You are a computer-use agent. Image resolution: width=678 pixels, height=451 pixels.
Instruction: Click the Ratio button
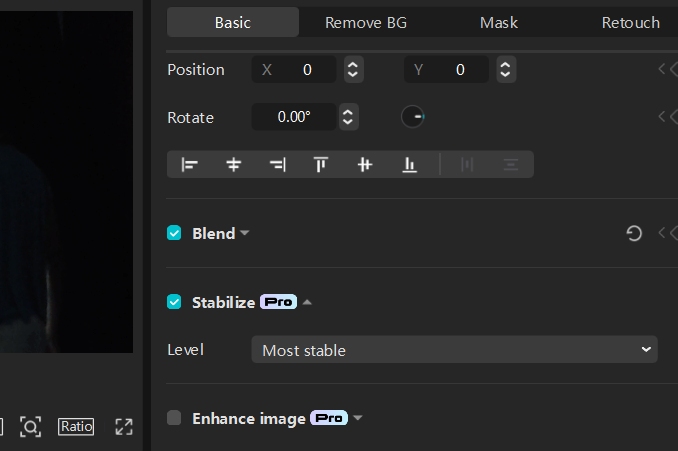tap(76, 427)
